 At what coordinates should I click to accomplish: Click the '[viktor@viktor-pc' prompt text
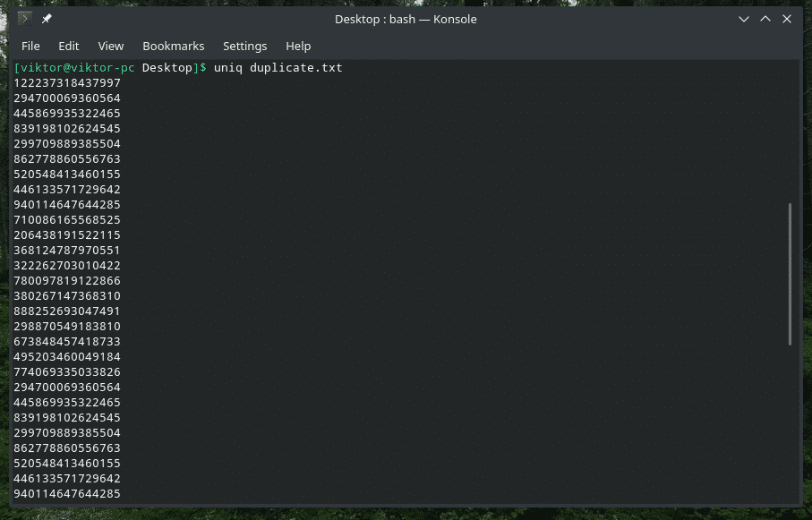pos(74,68)
